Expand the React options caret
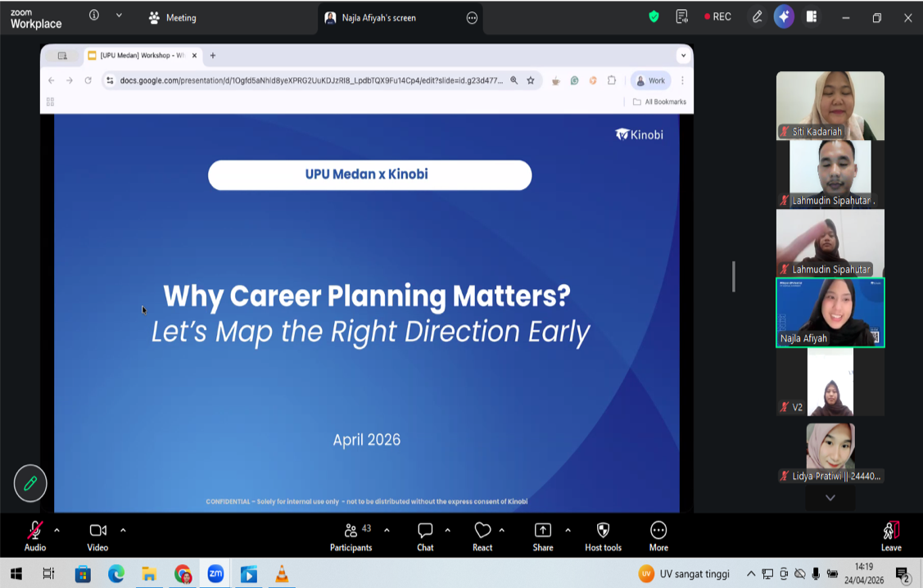Screen dimensions: 923x588 click(501, 531)
